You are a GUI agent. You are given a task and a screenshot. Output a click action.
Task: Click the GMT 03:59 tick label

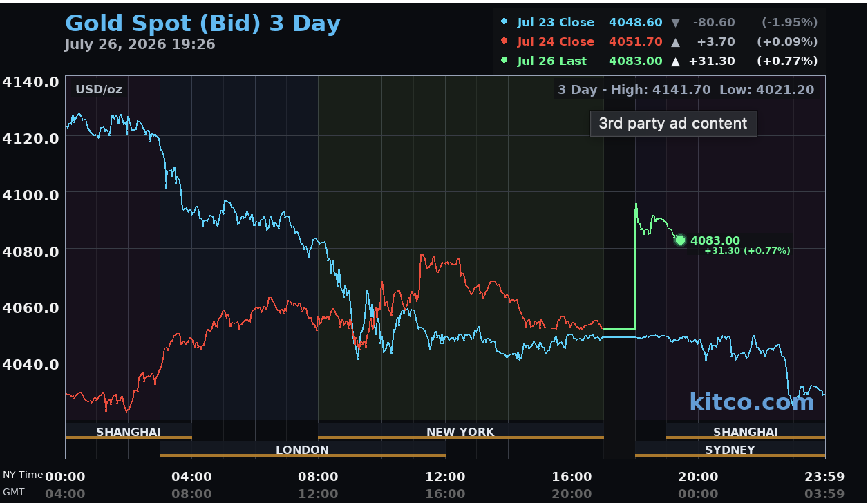[824, 494]
